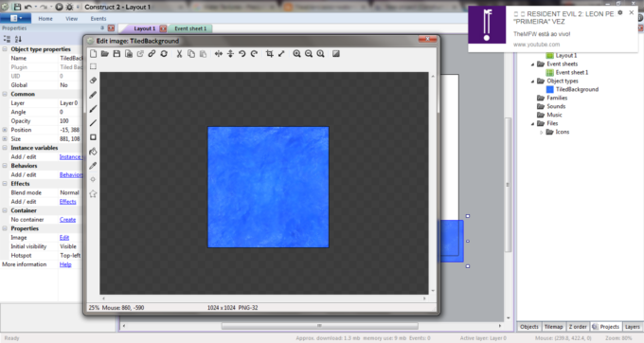
Task: Select the Pencil tool
Action: 93,95
